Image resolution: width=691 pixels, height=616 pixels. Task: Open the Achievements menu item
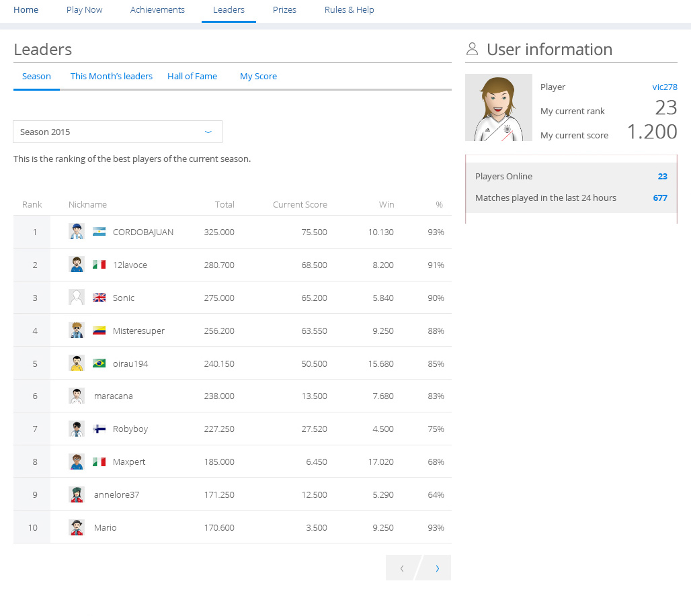[157, 10]
